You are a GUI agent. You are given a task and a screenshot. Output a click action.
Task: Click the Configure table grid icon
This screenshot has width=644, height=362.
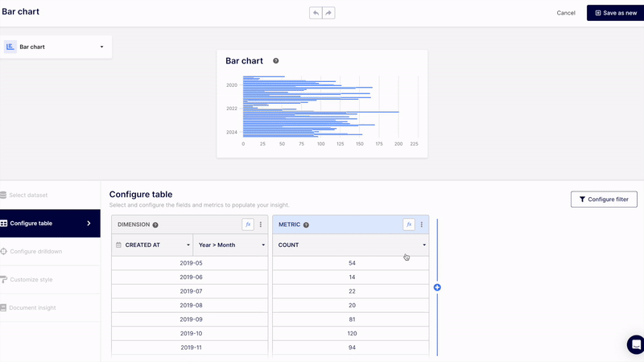4,224
